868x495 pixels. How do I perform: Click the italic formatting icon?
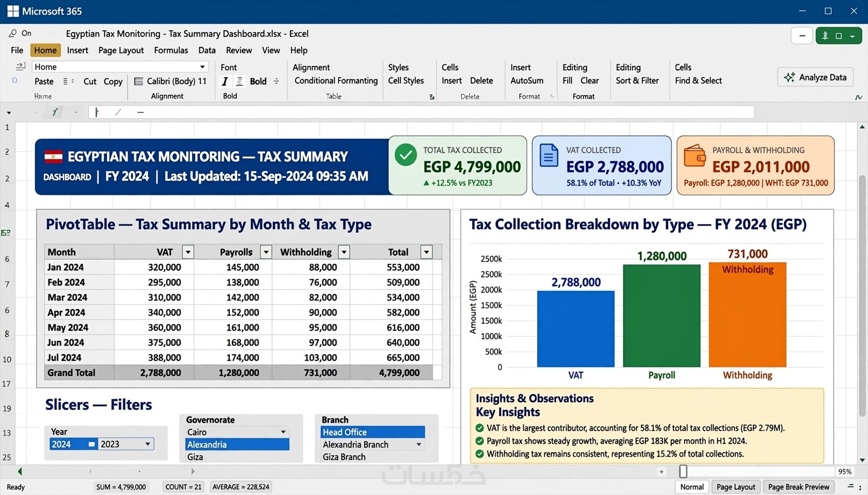(225, 81)
